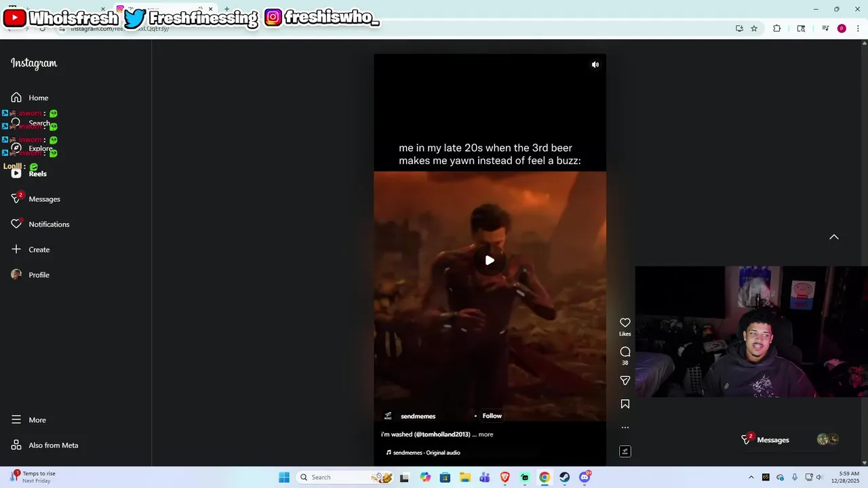Open Discord from the taskbar
Viewport: 868px width, 488px height.
(x=585, y=477)
